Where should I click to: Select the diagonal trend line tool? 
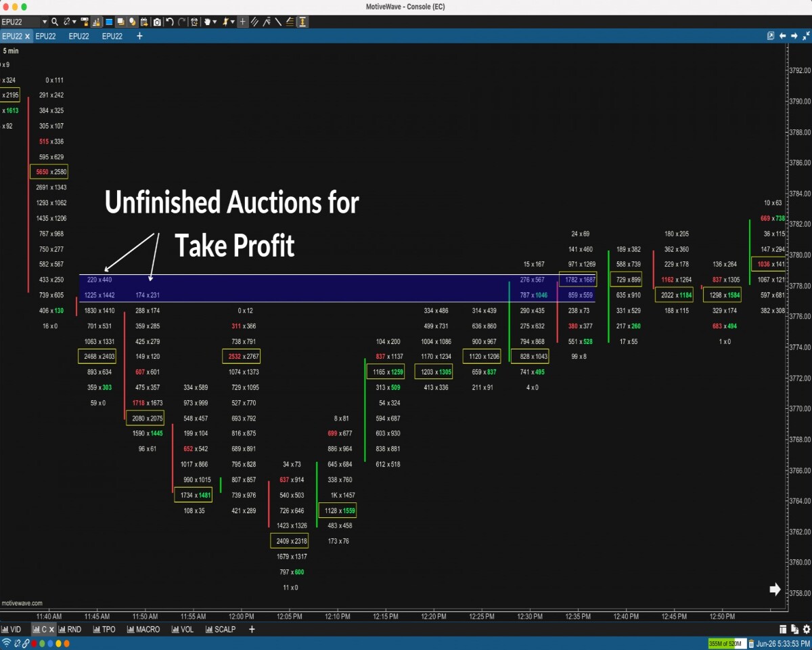278,22
